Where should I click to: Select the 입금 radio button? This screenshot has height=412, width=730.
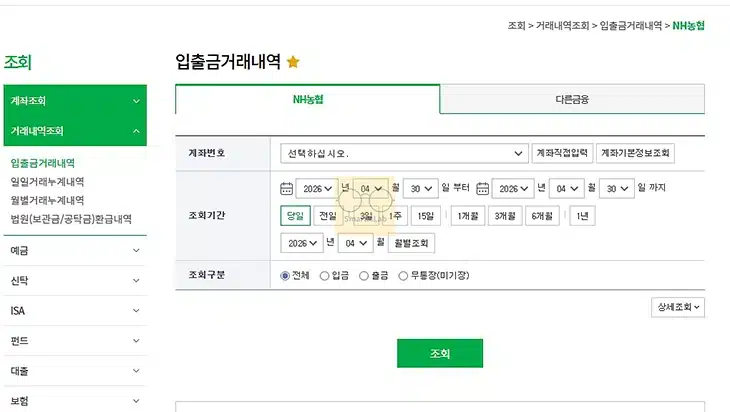pos(324,276)
